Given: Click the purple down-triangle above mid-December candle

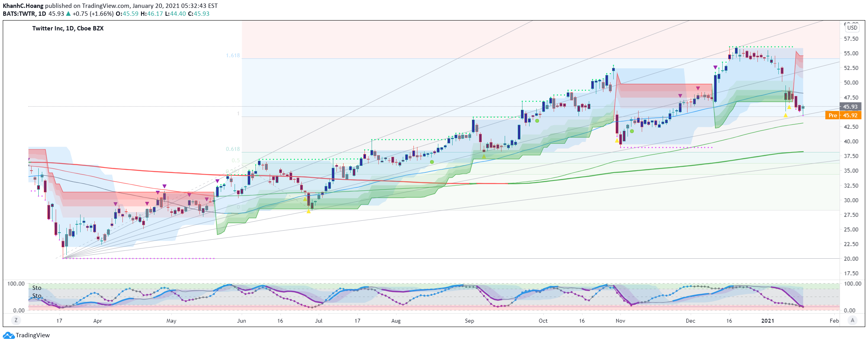Looking at the screenshot, I should (x=715, y=68).
